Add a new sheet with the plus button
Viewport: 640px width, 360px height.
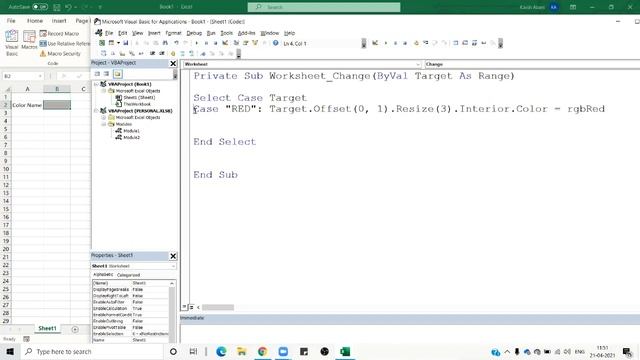(75, 329)
